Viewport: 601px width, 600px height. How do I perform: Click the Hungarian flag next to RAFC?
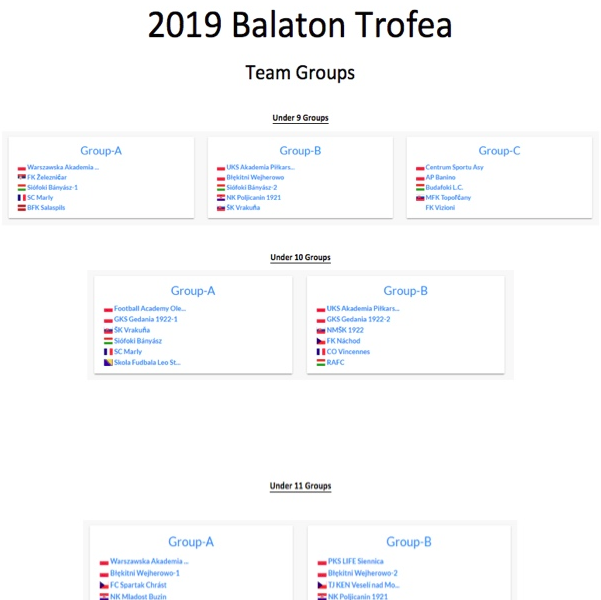click(321, 363)
